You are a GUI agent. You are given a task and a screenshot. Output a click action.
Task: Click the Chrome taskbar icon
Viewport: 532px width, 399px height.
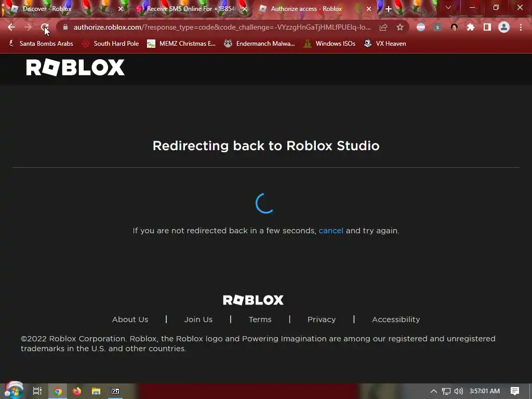click(58, 391)
